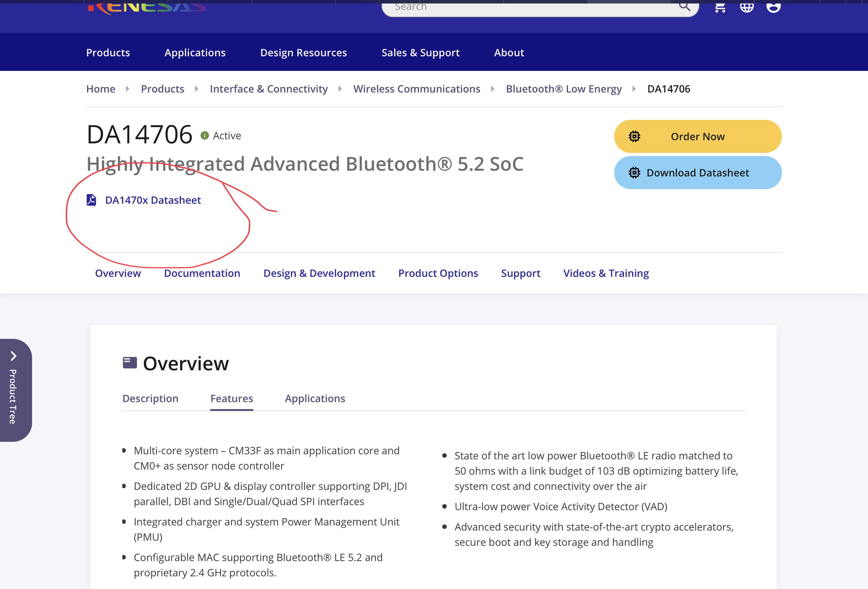
Task: Open the Sales & Support menu
Action: coord(420,53)
